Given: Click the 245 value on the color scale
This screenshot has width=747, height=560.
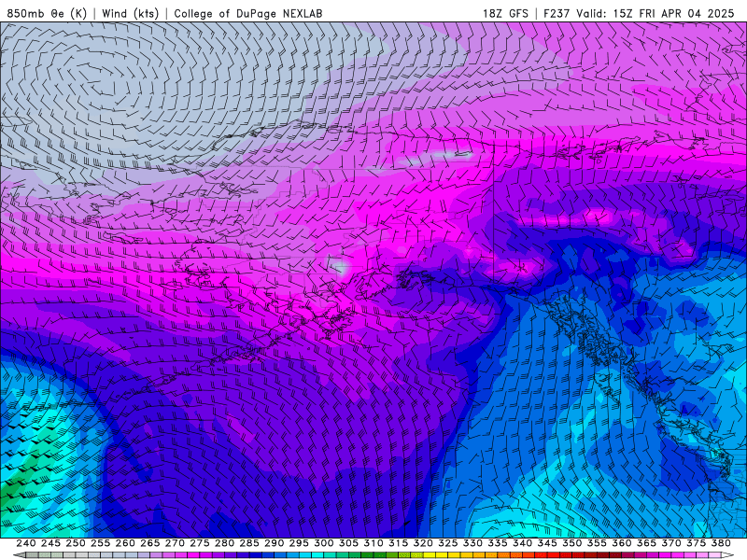Looking at the screenshot, I should pyautogui.click(x=50, y=543).
